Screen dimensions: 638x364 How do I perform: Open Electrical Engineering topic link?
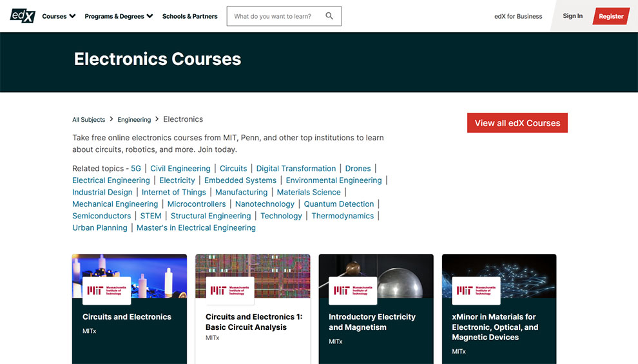pyautogui.click(x=111, y=180)
